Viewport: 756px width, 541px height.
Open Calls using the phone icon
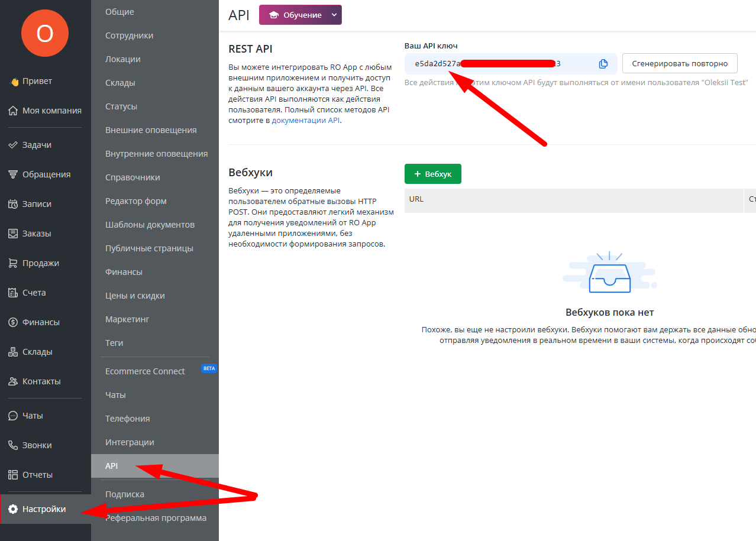[13, 445]
